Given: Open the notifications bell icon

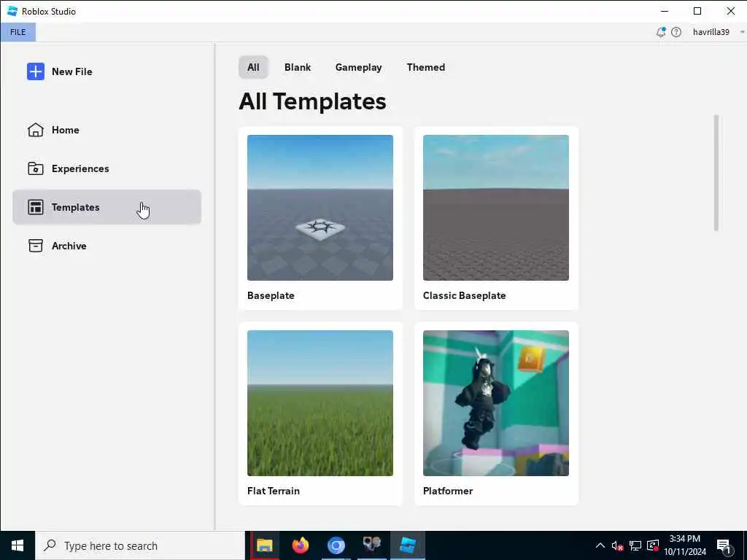Looking at the screenshot, I should pos(661,32).
